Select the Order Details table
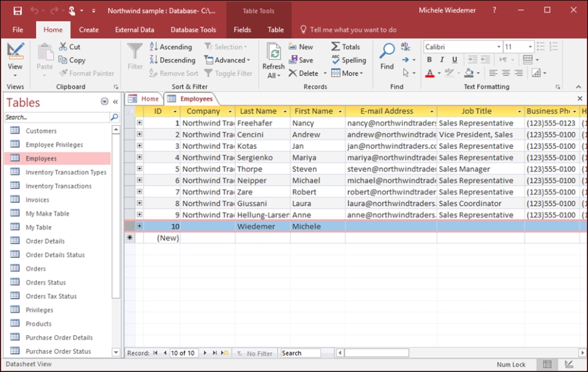 (x=45, y=241)
